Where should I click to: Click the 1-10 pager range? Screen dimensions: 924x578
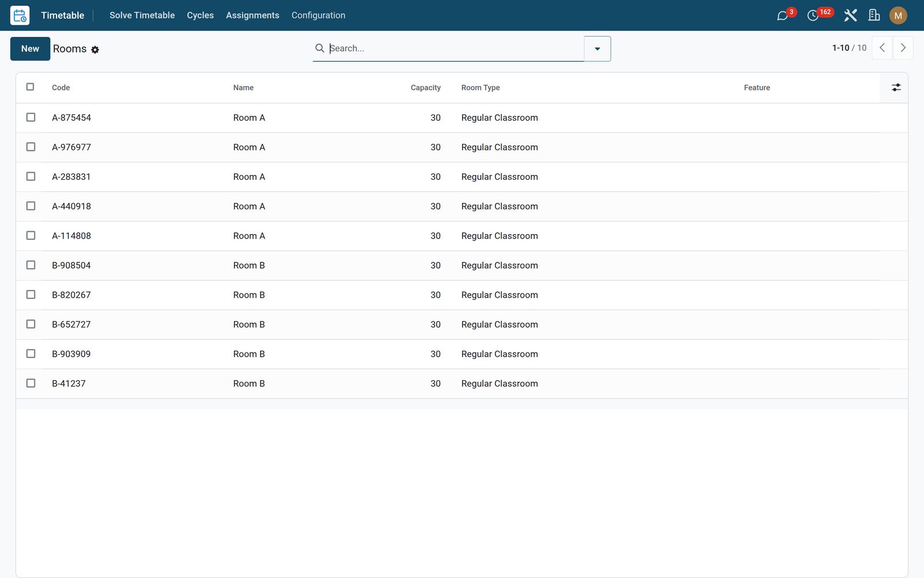click(840, 48)
